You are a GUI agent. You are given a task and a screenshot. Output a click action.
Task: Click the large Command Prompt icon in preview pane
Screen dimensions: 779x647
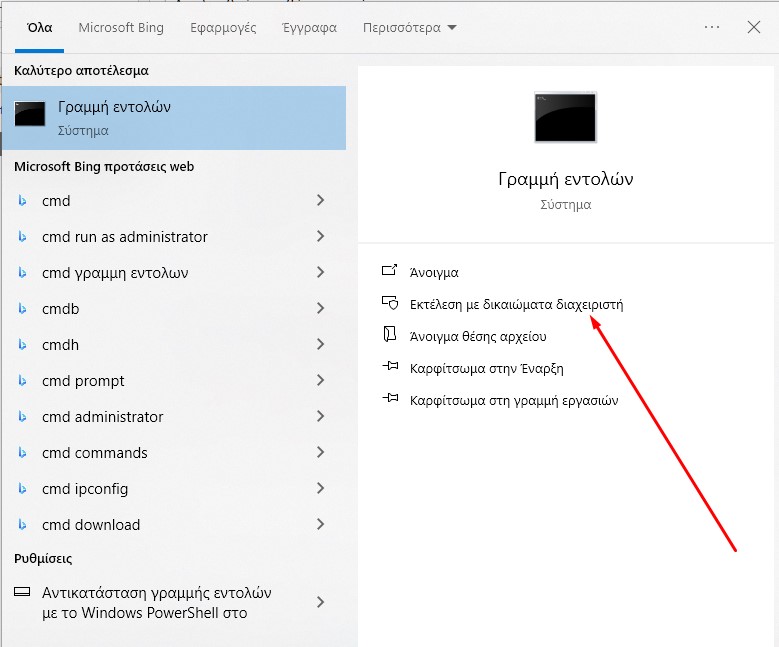[565, 117]
